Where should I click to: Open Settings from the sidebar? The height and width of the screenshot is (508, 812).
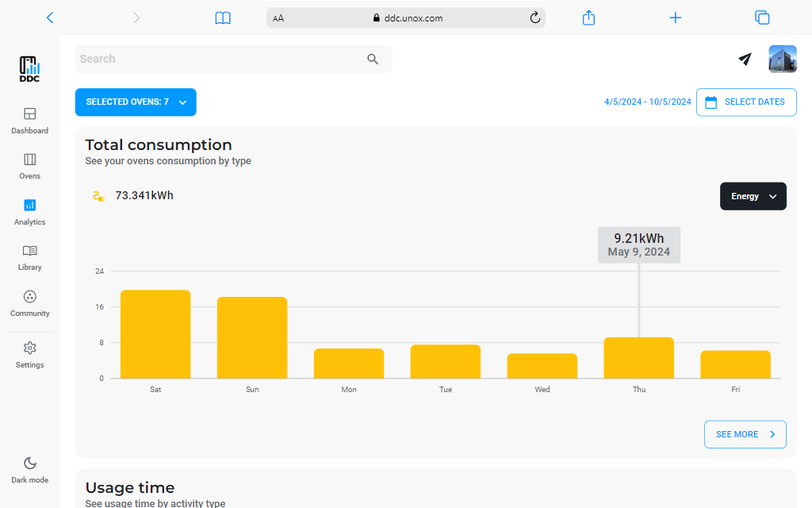29,355
